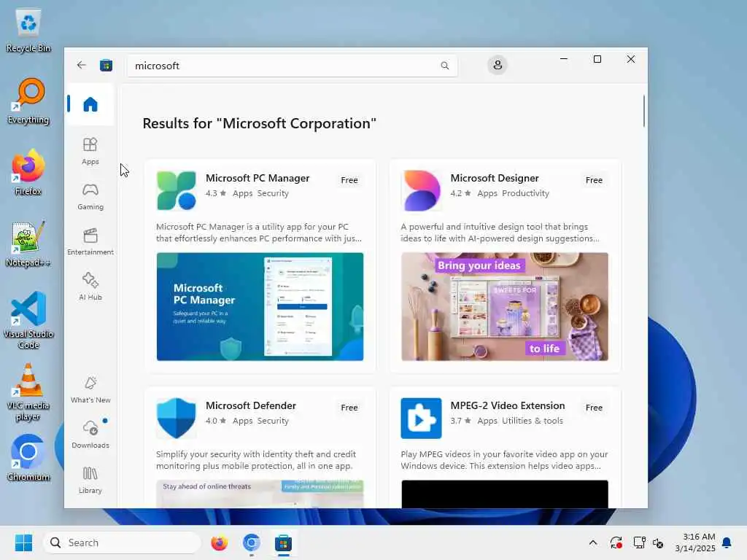Click 4.3 rating of PC Manager
The image size is (747, 560).
(216, 193)
